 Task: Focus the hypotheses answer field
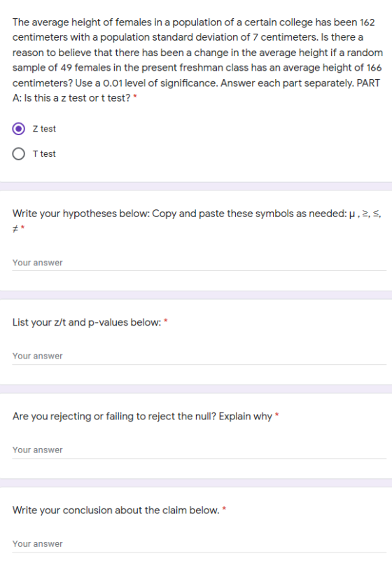click(199, 263)
